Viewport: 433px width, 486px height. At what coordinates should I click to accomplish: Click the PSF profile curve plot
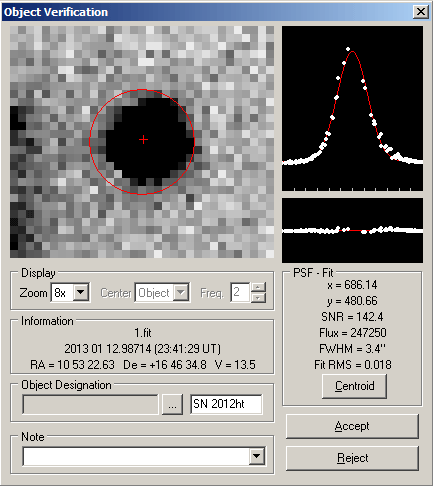[x=352, y=109]
